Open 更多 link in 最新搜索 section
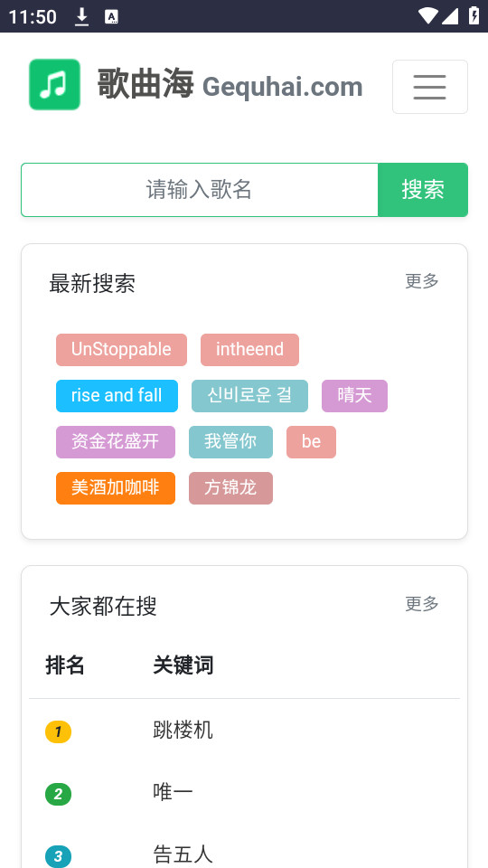Image resolution: width=488 pixels, height=868 pixels. click(422, 281)
